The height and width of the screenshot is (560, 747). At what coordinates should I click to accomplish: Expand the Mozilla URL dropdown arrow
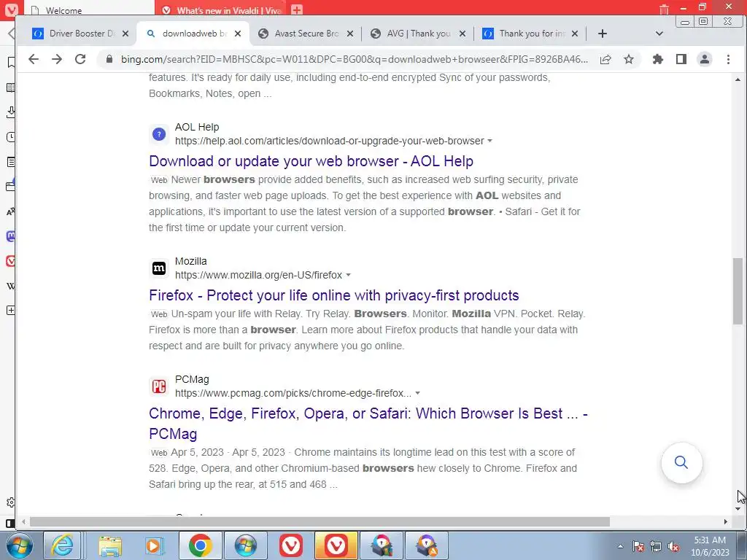pyautogui.click(x=348, y=275)
